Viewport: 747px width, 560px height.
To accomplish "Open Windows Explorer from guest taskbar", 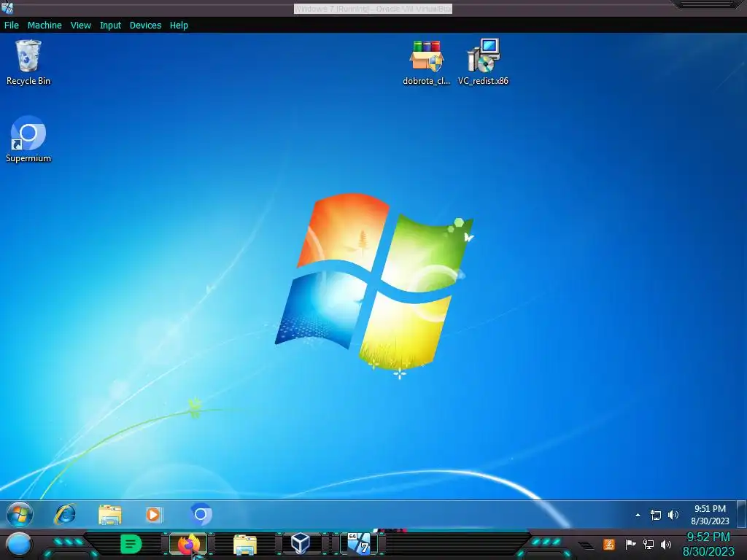I will tap(109, 514).
